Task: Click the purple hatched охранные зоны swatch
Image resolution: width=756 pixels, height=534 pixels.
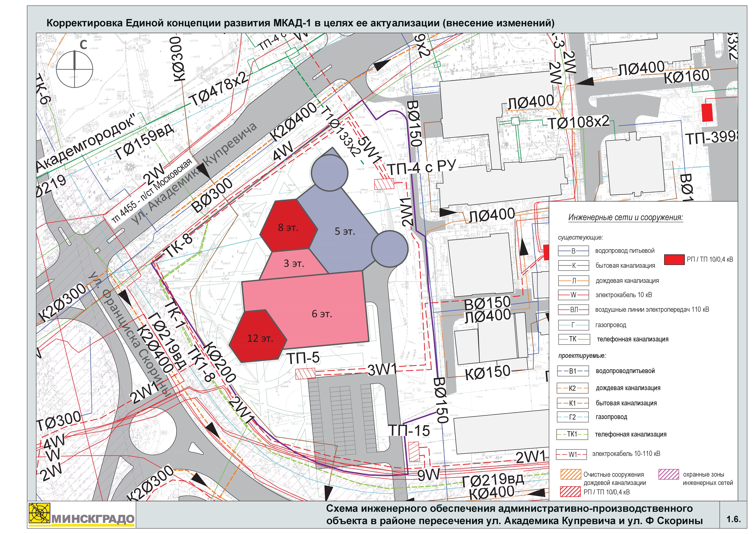Action: tap(668, 474)
